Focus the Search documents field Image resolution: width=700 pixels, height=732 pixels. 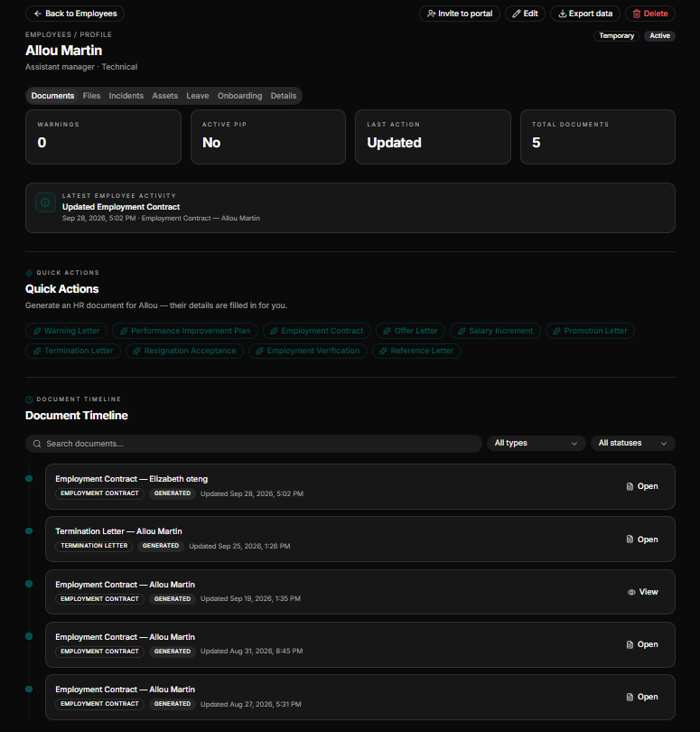point(254,444)
